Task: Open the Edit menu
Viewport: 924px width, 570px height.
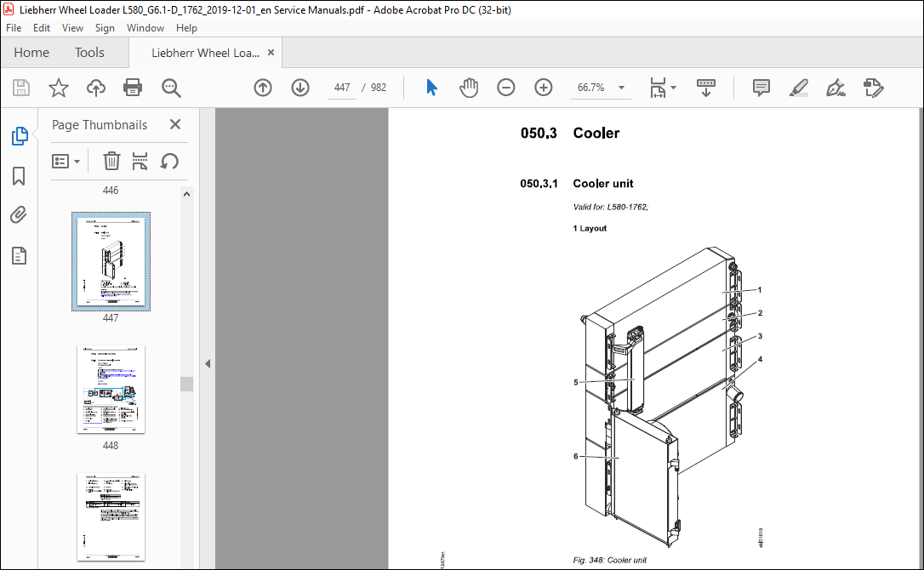Action: coord(41,28)
